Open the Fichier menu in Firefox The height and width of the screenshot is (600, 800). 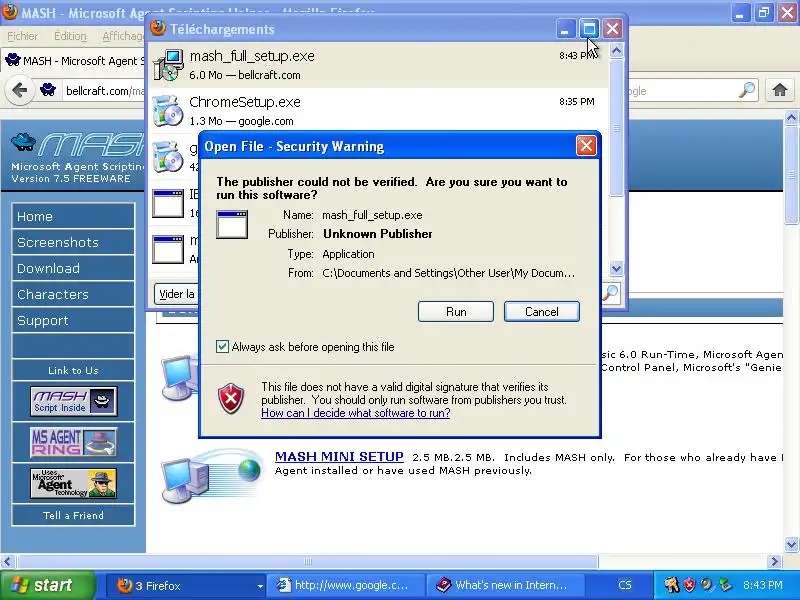(x=22, y=36)
